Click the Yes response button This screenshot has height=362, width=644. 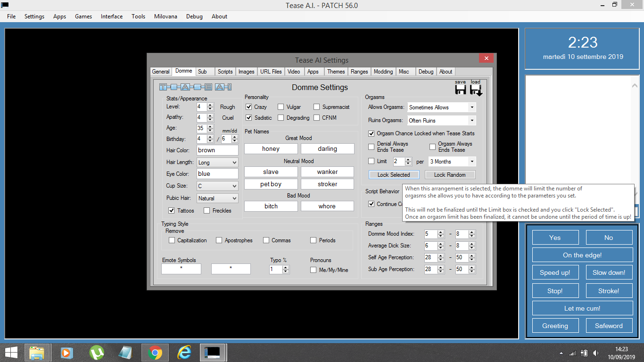(x=555, y=238)
